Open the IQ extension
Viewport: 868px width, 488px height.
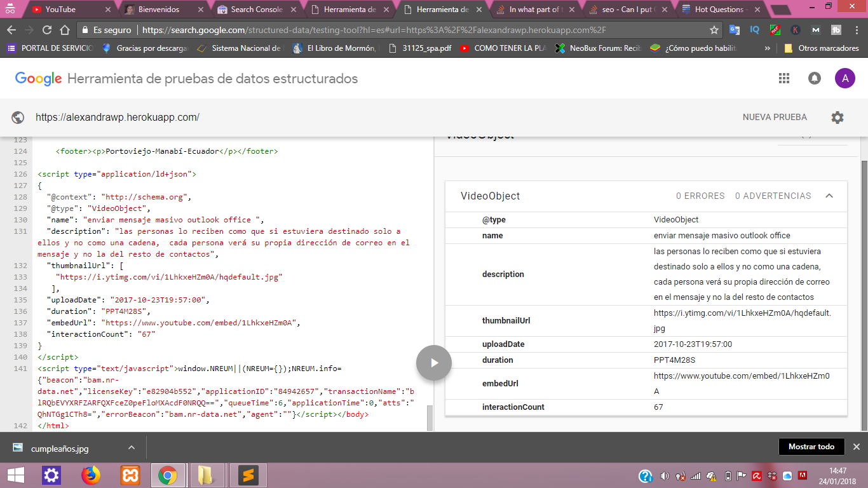[754, 30]
